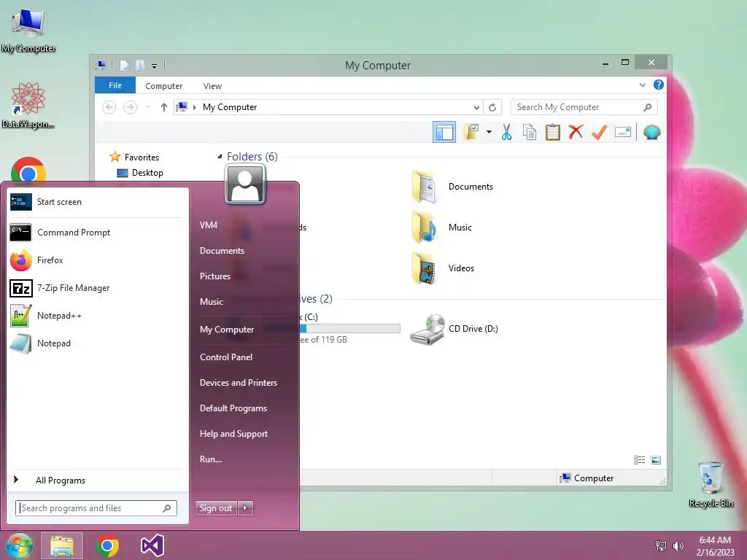This screenshot has width=747, height=560.
Task: Open VM4 user folder link
Action: click(208, 225)
